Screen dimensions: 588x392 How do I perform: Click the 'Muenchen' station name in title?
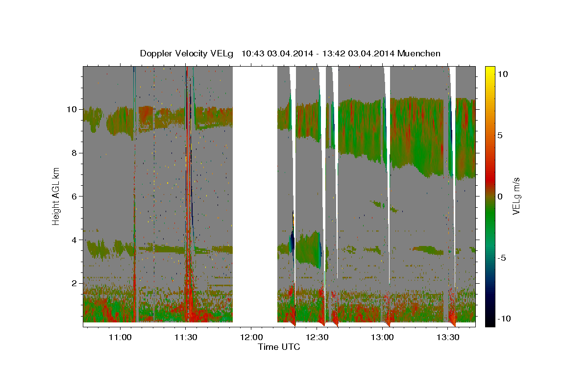click(419, 53)
